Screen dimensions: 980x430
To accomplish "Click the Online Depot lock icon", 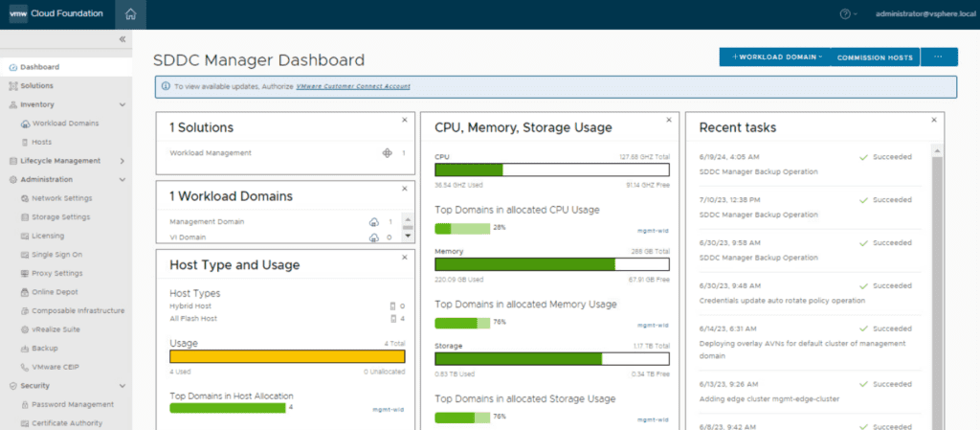I will pyautogui.click(x=25, y=292).
